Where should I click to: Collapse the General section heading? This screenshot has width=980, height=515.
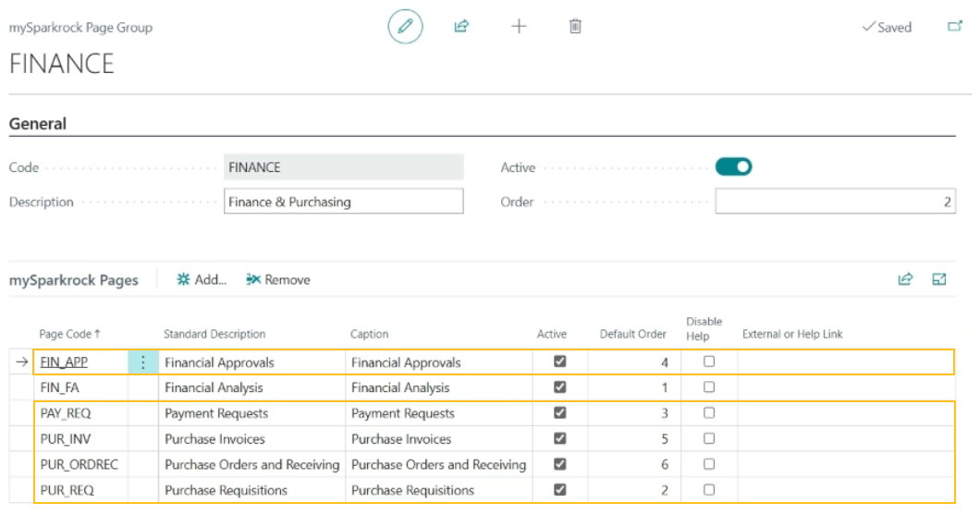click(38, 124)
